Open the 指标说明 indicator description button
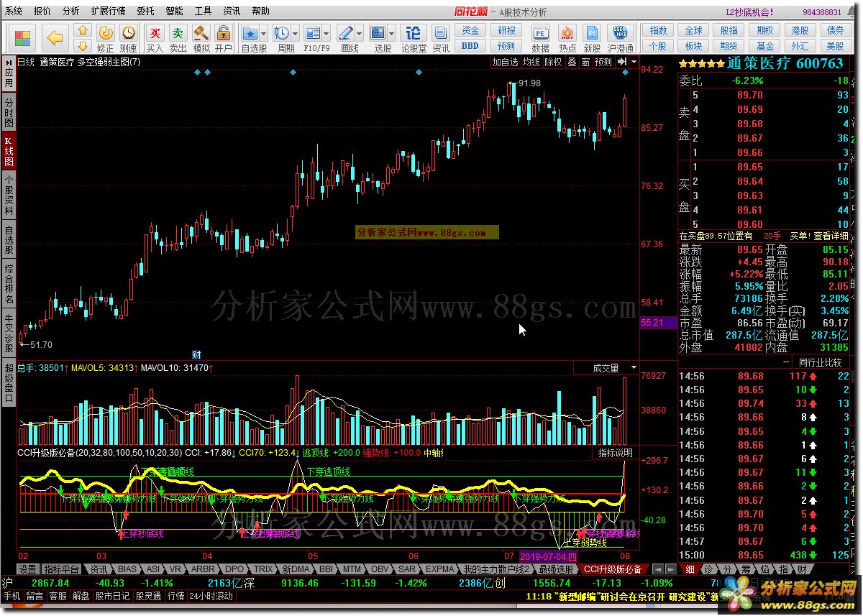This screenshot has width=863, height=616. pos(615,453)
